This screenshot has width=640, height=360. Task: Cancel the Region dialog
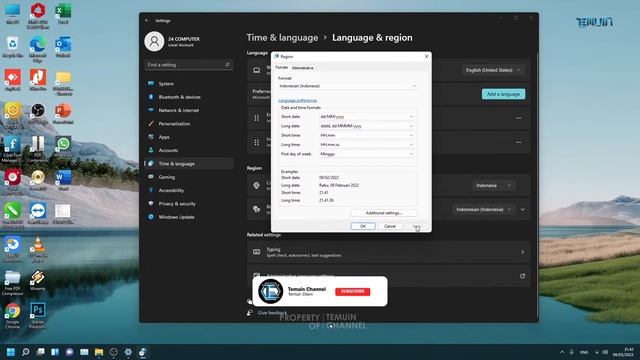point(390,226)
